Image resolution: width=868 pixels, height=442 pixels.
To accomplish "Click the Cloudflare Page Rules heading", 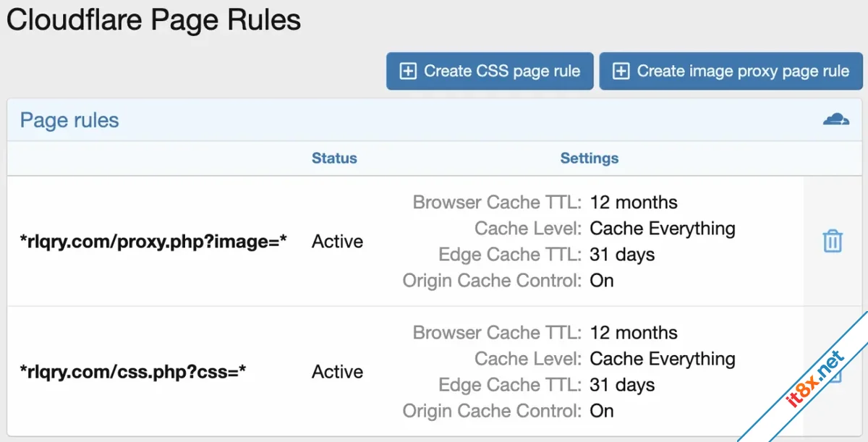I will (x=153, y=20).
